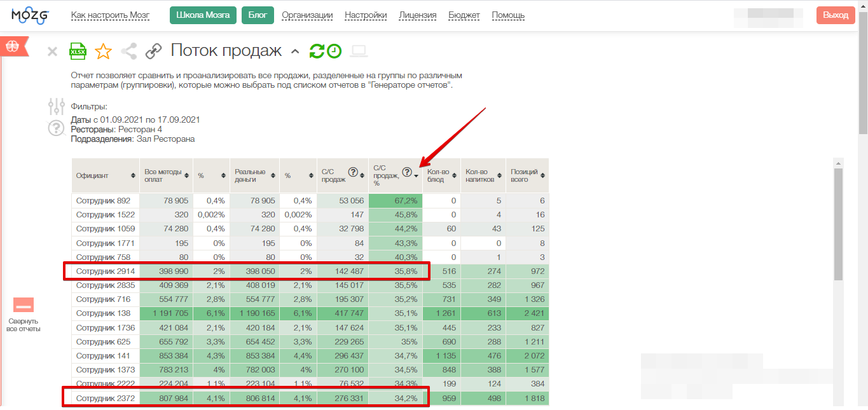Viewport: 868px width, 410px height.
Task: Sort table by Официант column
Action: coord(133,175)
